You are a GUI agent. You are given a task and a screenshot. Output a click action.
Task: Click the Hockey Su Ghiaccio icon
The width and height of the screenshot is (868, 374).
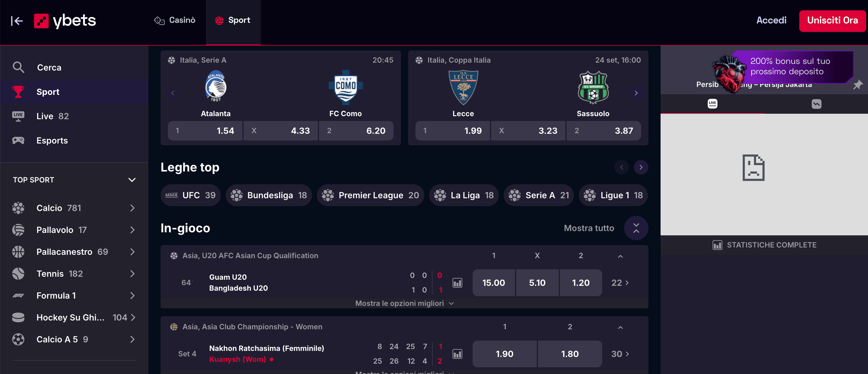point(19,317)
